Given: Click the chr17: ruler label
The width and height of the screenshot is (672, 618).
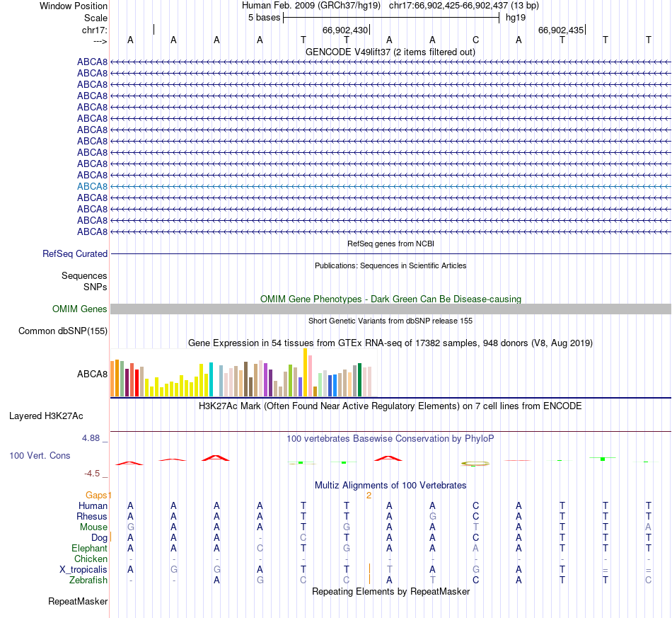Looking at the screenshot, I should point(95,30).
